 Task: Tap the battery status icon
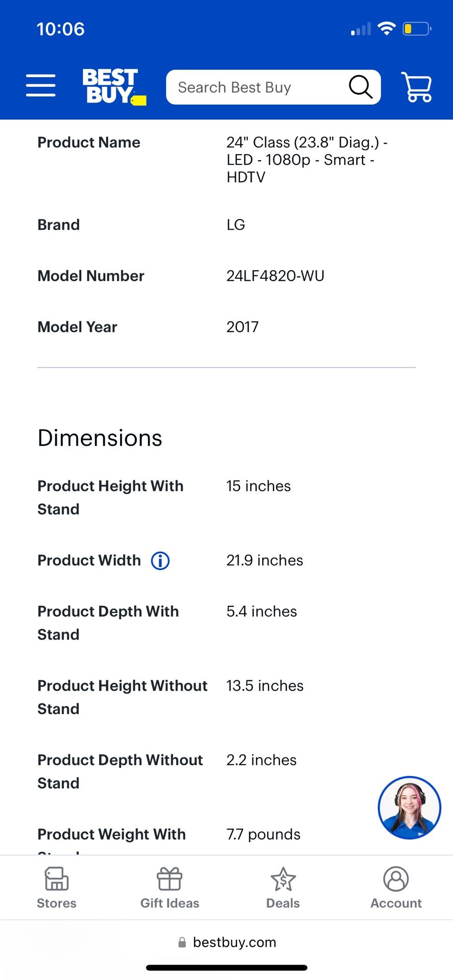(417, 29)
